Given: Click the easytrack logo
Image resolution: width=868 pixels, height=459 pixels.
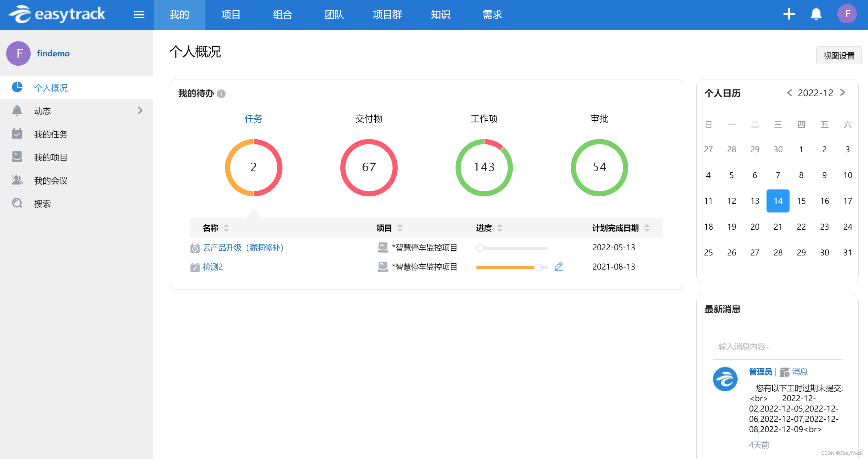Looking at the screenshot, I should (x=57, y=14).
